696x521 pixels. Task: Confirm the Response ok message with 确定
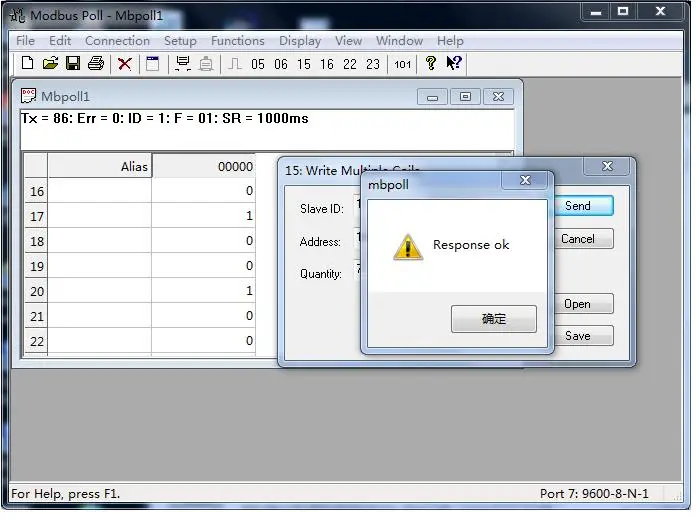click(x=494, y=319)
